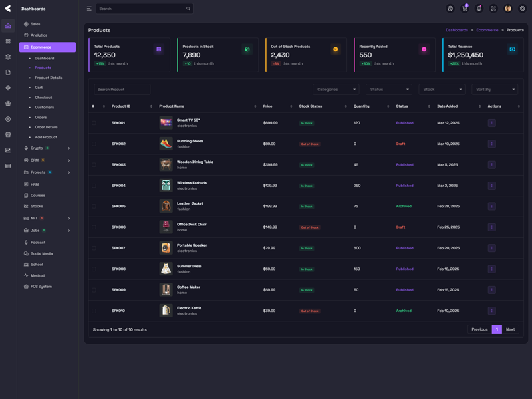Open the Categories filter dropdown
The width and height of the screenshot is (532, 399).
[x=336, y=89]
